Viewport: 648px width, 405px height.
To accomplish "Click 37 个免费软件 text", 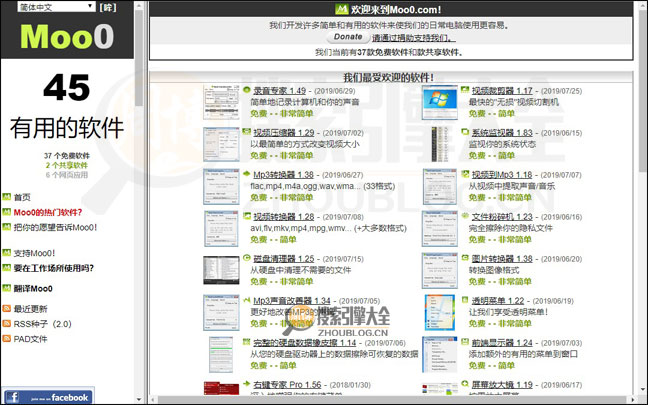I will pyautogui.click(x=67, y=156).
